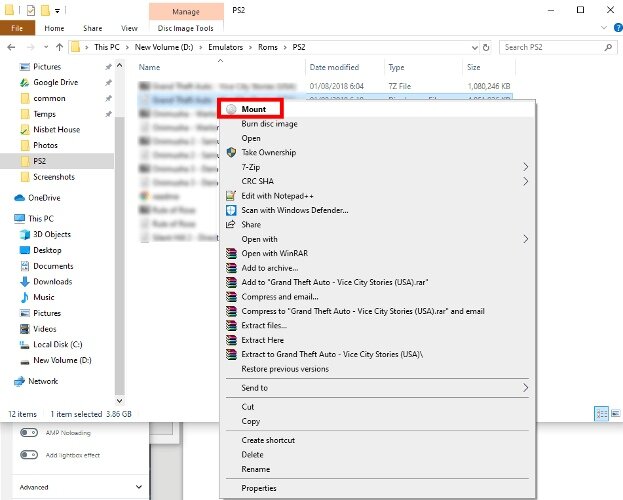Image resolution: width=623 pixels, height=500 pixels.
Task: Click the Help question mark icon
Action: coord(618,28)
